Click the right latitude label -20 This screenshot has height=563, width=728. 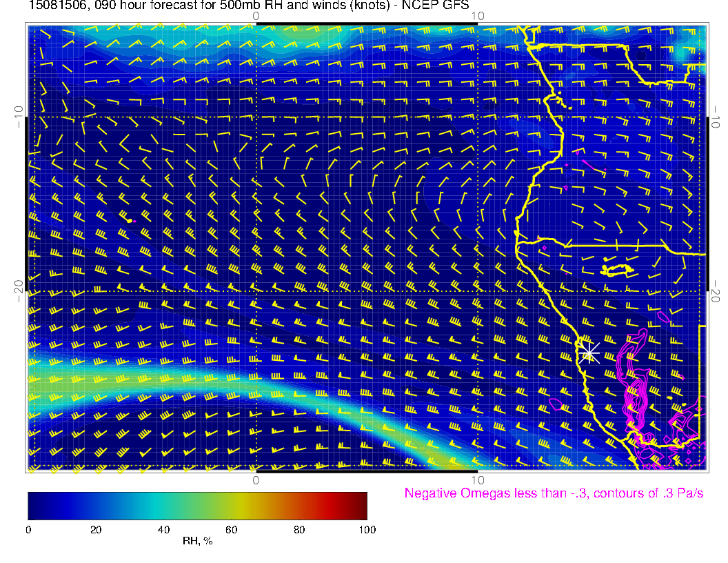click(716, 292)
